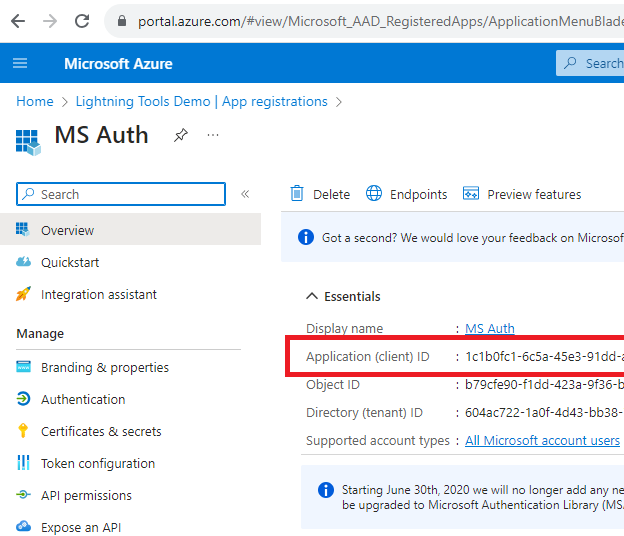624x536 pixels.
Task: Click the Expose an API cloud icon
Action: point(23,526)
